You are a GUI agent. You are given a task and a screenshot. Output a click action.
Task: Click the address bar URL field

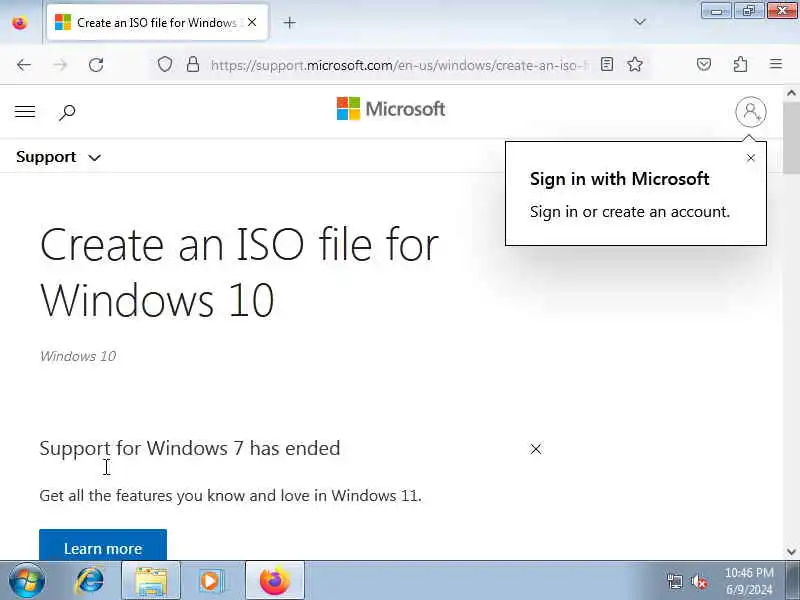click(x=399, y=65)
